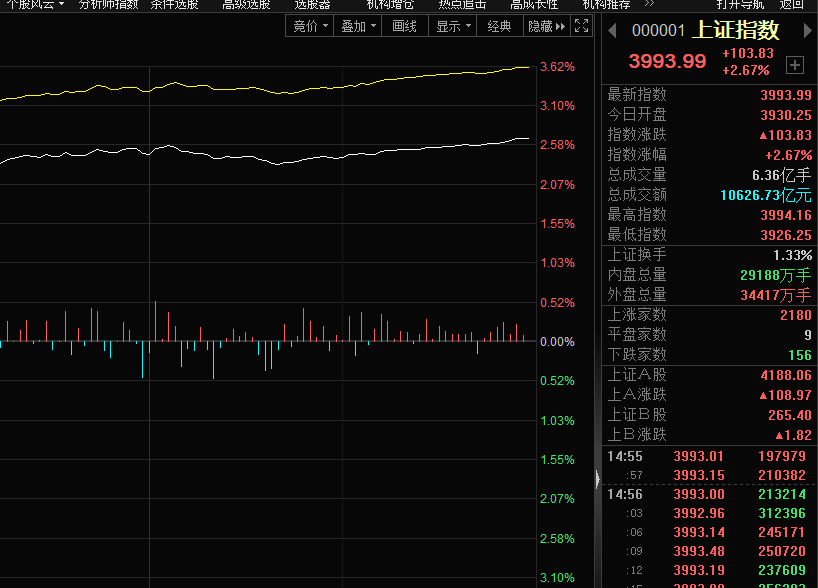This screenshot has height=588, width=818.
Task: Collapse the side panel using the splitter arrow
Action: click(x=598, y=481)
